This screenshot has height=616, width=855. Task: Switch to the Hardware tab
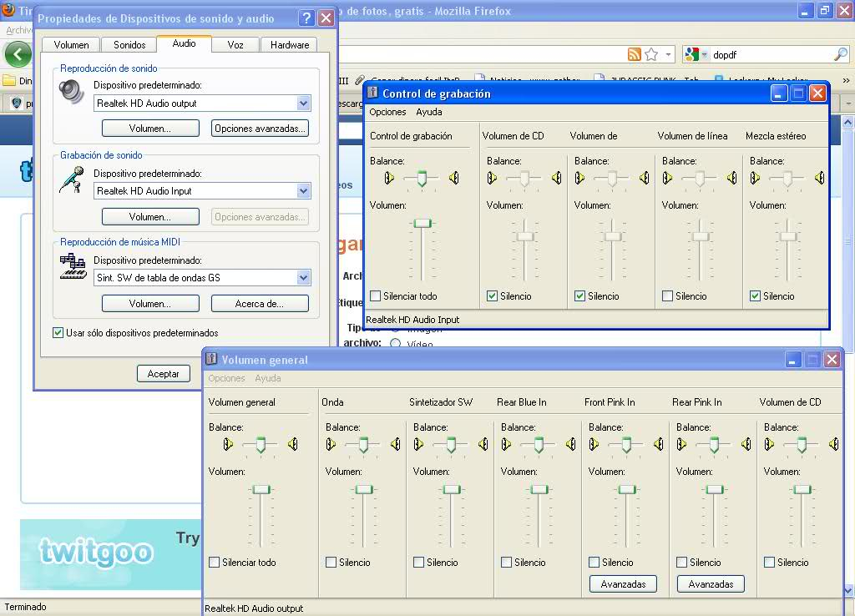(290, 45)
